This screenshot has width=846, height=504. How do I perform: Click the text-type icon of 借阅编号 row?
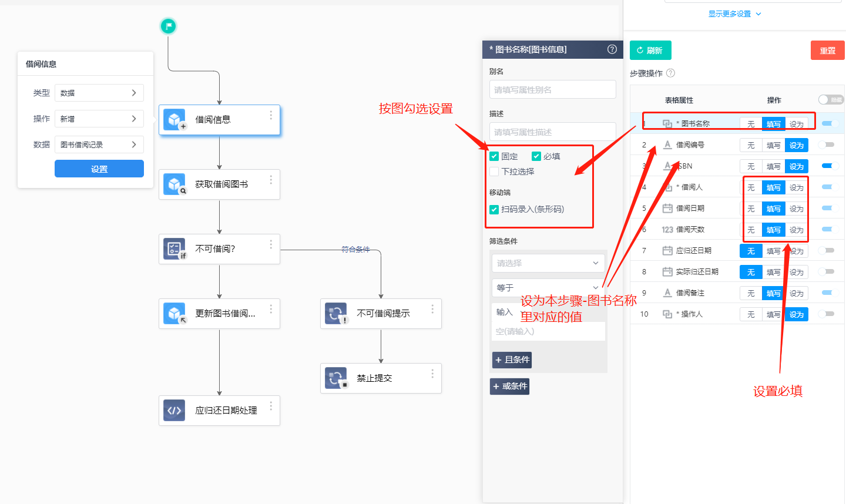click(667, 145)
